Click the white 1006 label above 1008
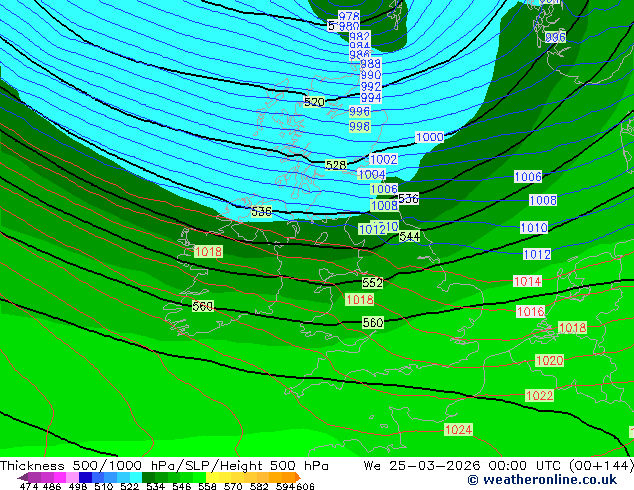This screenshot has width=634, height=490. (528, 177)
